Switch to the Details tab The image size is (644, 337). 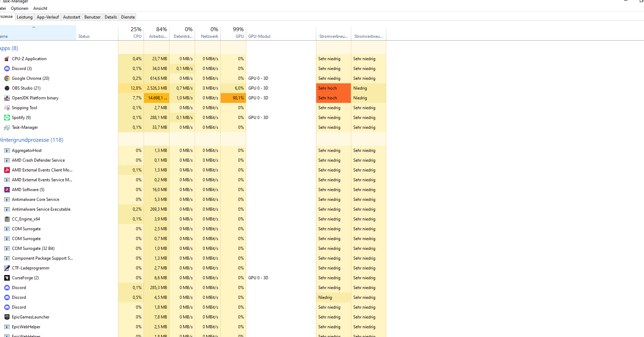click(x=111, y=17)
